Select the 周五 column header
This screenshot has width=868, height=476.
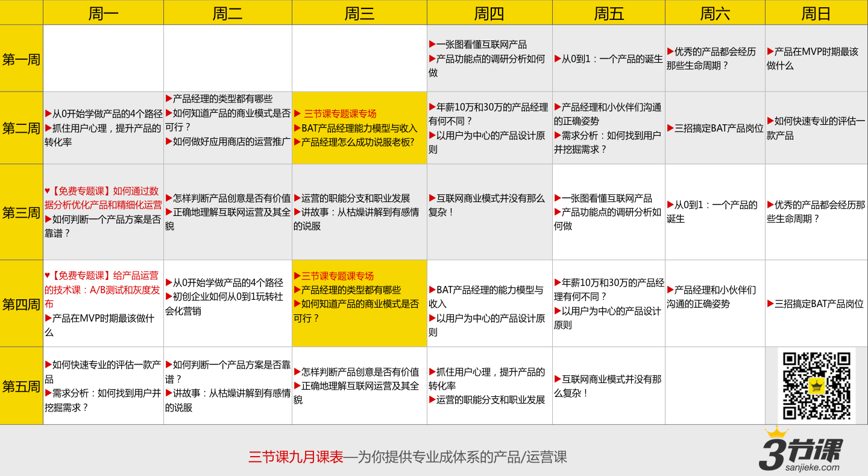(x=609, y=13)
